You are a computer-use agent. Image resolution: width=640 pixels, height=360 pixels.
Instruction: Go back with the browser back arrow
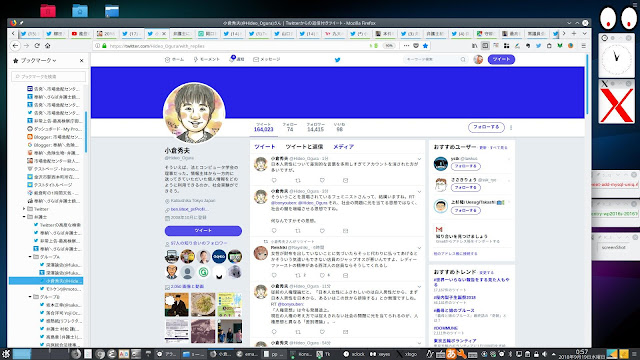16,46
